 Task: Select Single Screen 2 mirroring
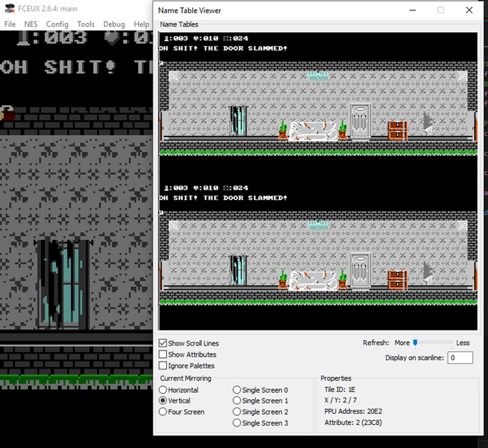(x=236, y=412)
